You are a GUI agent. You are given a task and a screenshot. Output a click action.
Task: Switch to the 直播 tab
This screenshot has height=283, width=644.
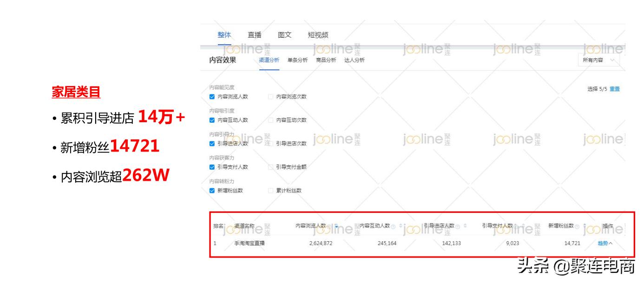click(x=255, y=34)
